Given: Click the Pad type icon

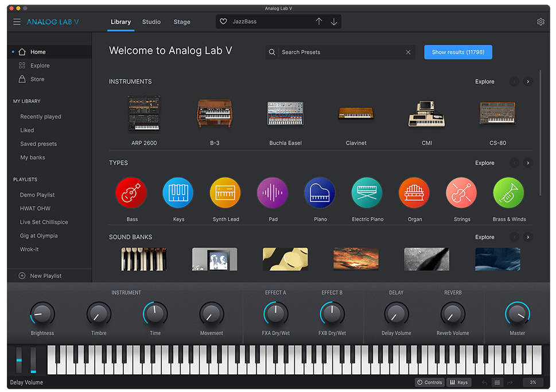Looking at the screenshot, I should click(x=273, y=193).
